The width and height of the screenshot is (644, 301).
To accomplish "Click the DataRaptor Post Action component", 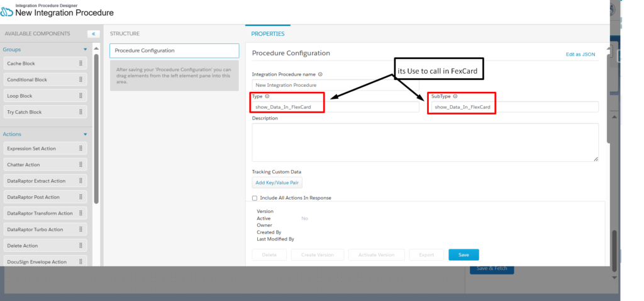I will pos(45,197).
